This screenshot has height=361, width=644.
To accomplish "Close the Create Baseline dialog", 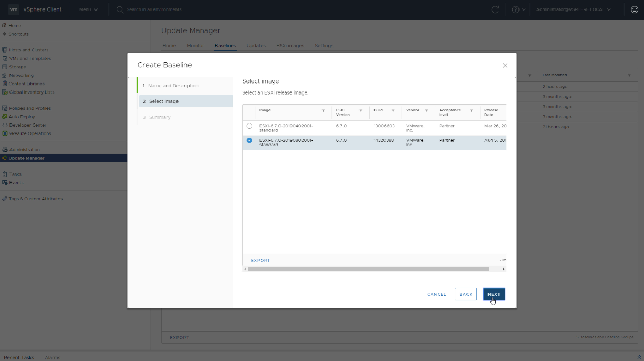I will tap(505, 66).
